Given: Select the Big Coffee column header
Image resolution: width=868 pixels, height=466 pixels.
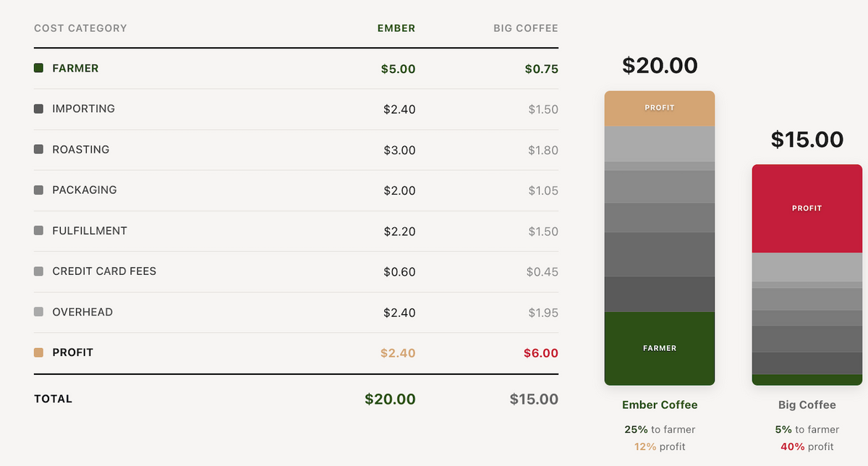Looking at the screenshot, I should [526, 28].
